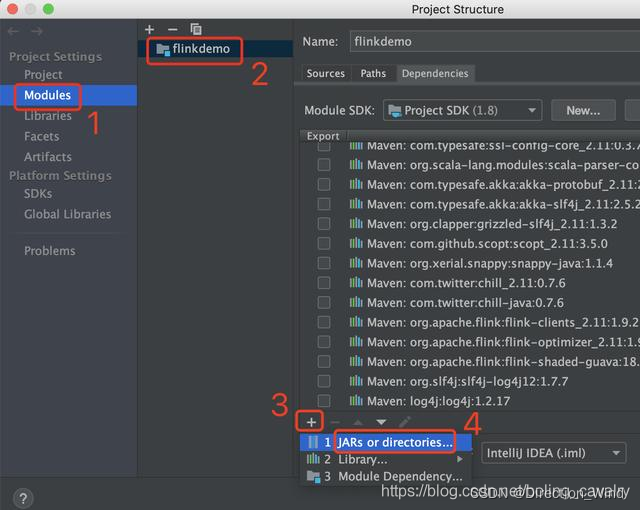The width and height of the screenshot is (640, 510).
Task: Toggle export checkbox for log4j:log4j:1.2.17
Action: (x=324, y=401)
